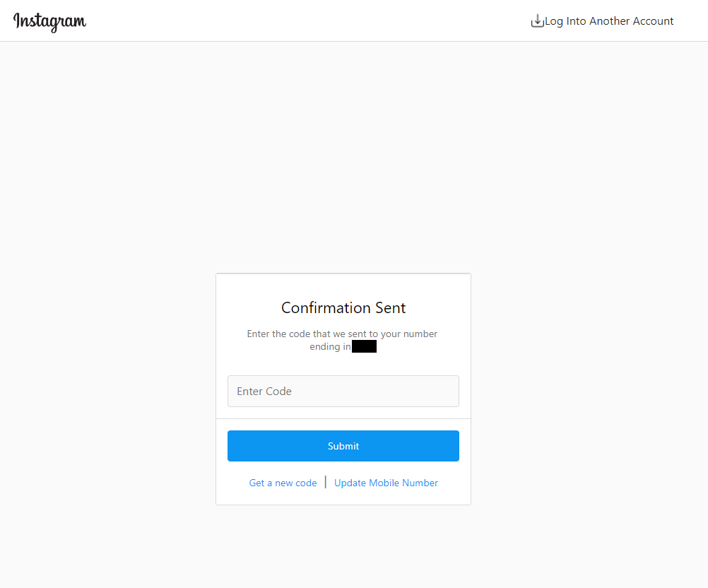708x588 pixels.
Task: Click the 'Enter Code' placeholder text
Action: click(x=264, y=391)
